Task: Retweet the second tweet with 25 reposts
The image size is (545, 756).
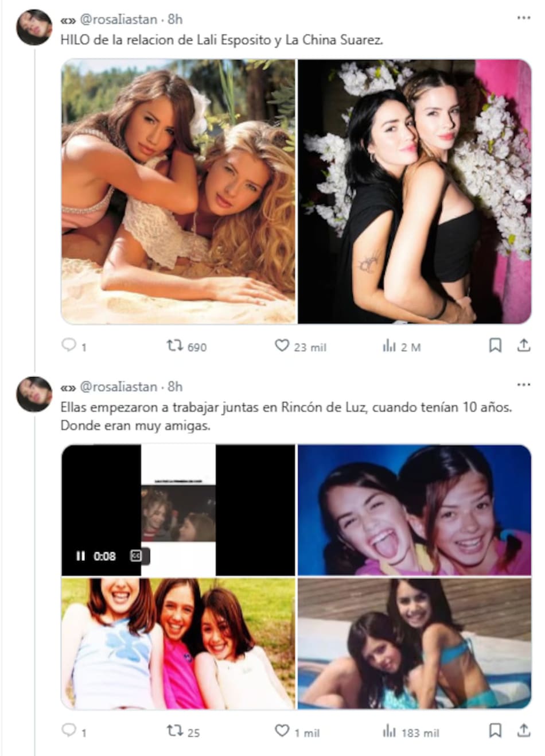Action: (x=174, y=731)
